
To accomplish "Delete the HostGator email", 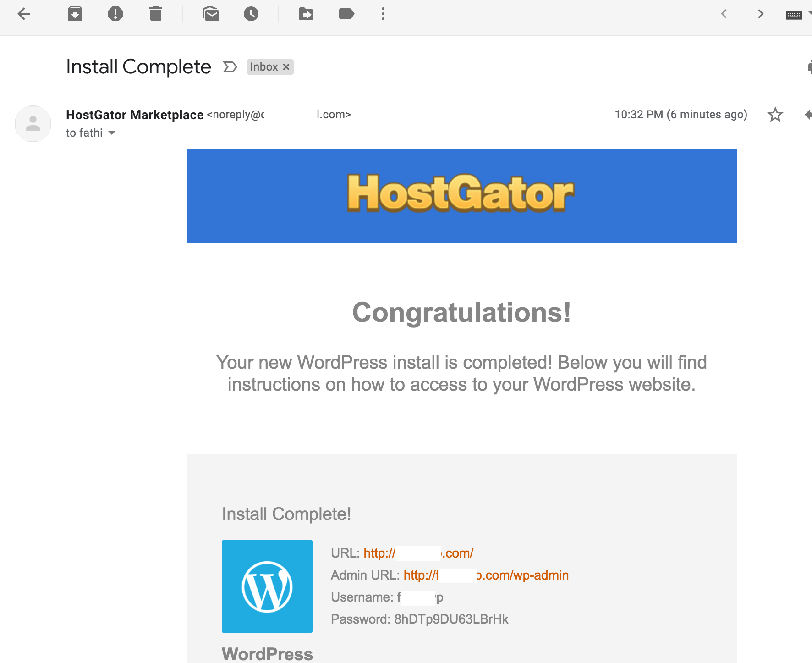I will [x=155, y=14].
